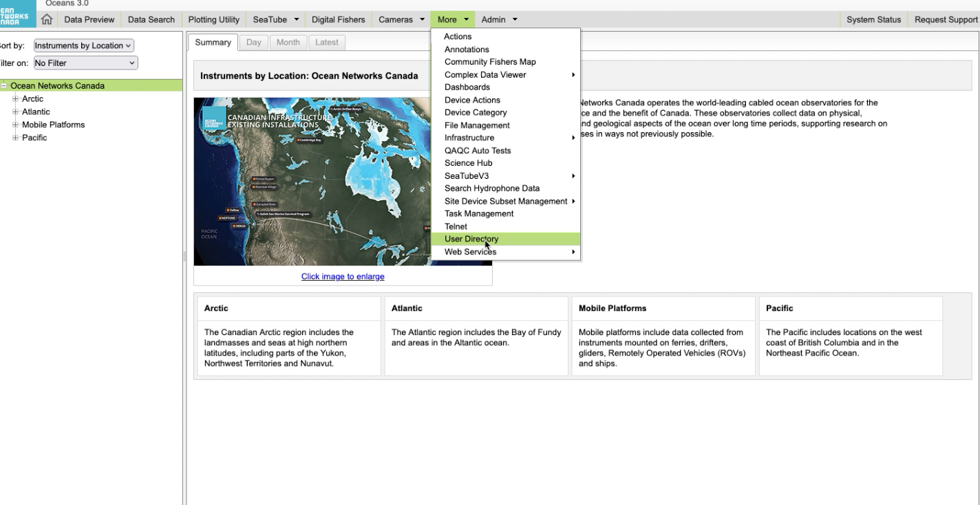Image resolution: width=980 pixels, height=505 pixels.
Task: Open Community Fishers Map
Action: click(505, 62)
